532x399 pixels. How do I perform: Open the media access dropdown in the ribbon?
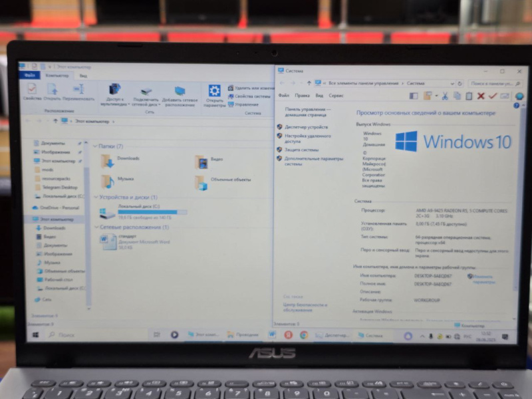114,94
